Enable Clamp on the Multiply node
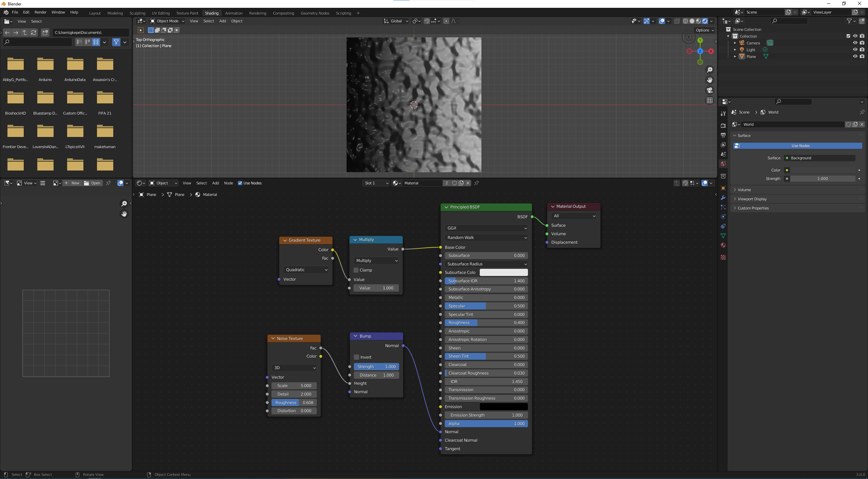Image resolution: width=868 pixels, height=479 pixels. [356, 270]
